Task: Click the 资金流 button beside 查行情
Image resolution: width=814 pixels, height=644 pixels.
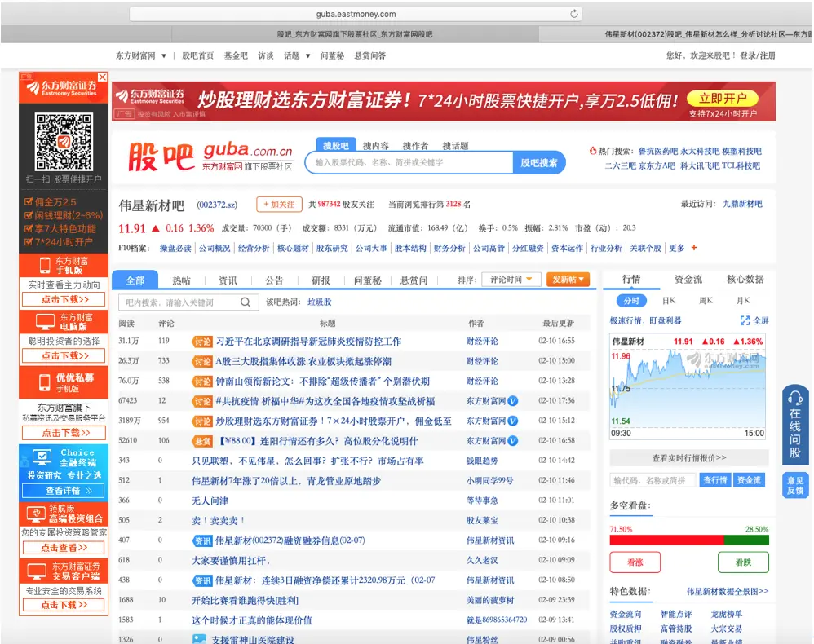Action: 749,480
